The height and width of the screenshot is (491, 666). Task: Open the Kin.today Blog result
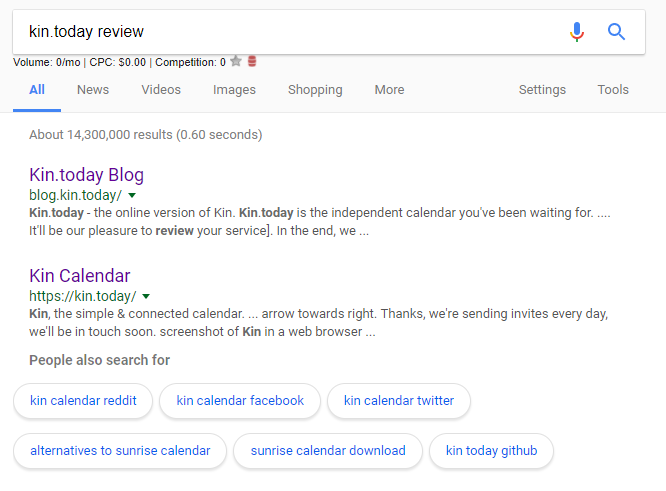(87, 175)
